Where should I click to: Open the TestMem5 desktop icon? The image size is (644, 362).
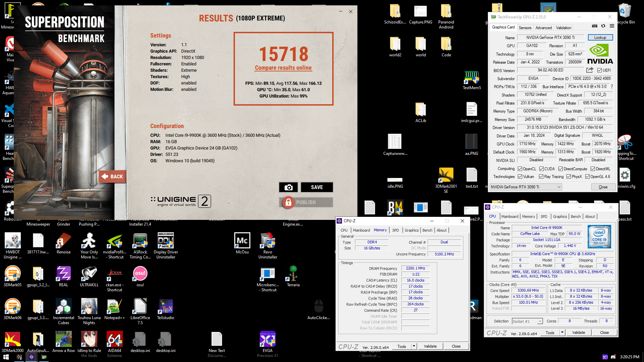coord(472,80)
